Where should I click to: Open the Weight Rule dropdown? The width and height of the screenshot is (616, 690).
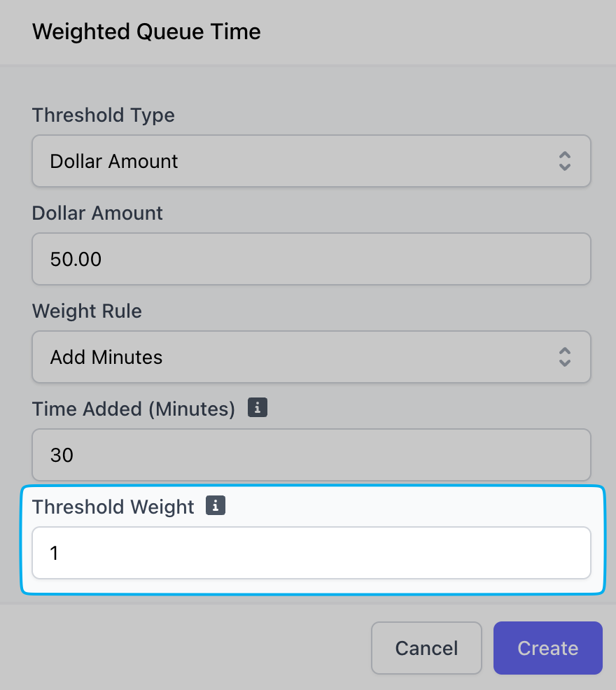[311, 357]
